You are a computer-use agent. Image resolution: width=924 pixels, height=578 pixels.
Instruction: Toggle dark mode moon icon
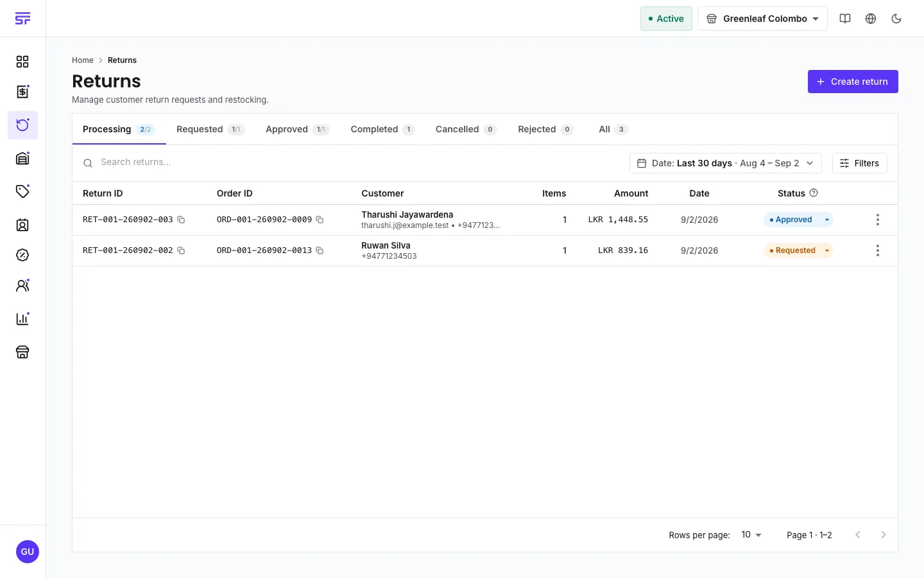click(x=896, y=19)
